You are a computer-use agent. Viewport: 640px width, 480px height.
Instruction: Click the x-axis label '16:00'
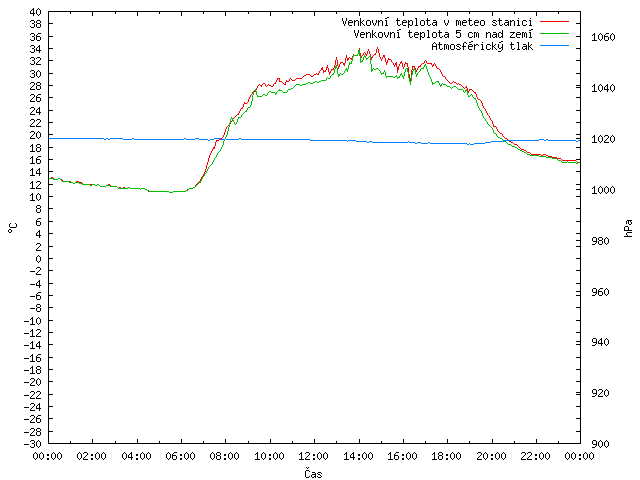pos(402,456)
